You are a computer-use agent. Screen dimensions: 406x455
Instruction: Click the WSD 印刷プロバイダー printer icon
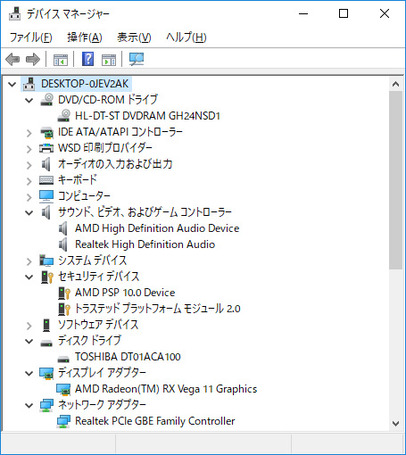(x=46, y=148)
